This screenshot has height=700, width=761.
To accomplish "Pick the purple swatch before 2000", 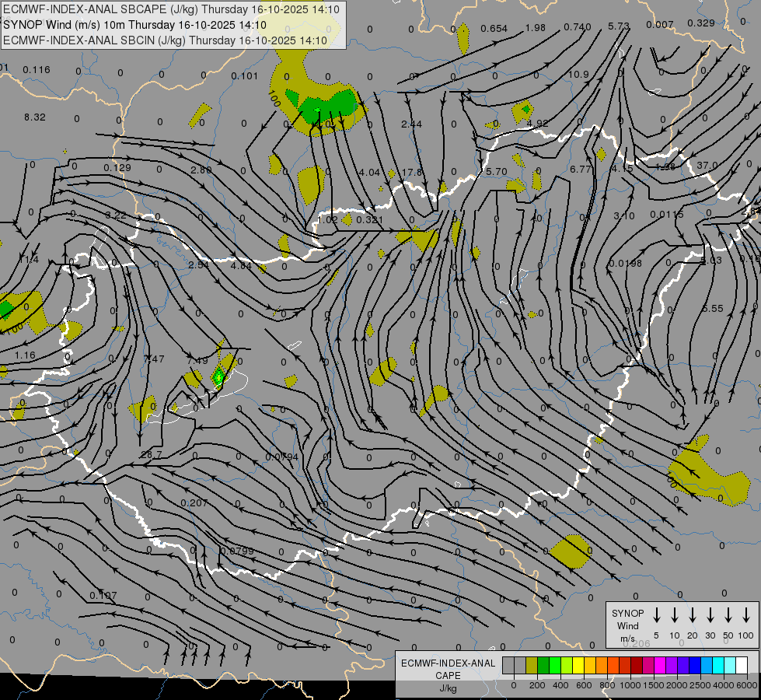I will coord(671,665).
